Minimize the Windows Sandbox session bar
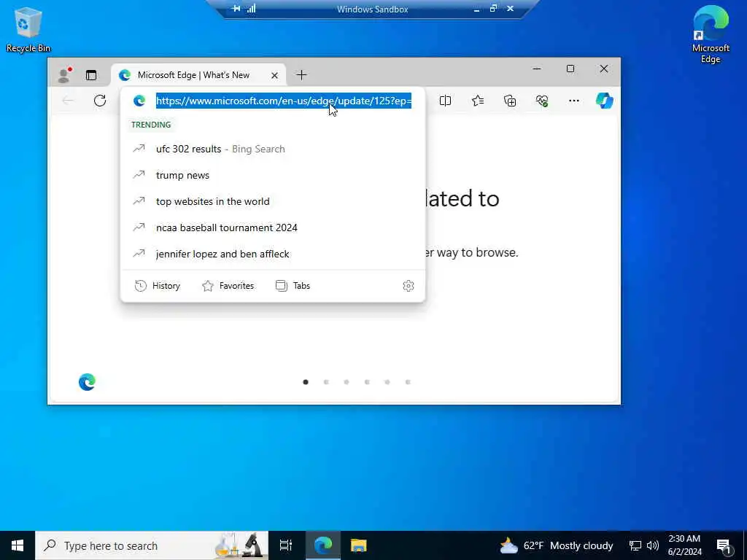This screenshot has width=747, height=560. pyautogui.click(x=476, y=9)
